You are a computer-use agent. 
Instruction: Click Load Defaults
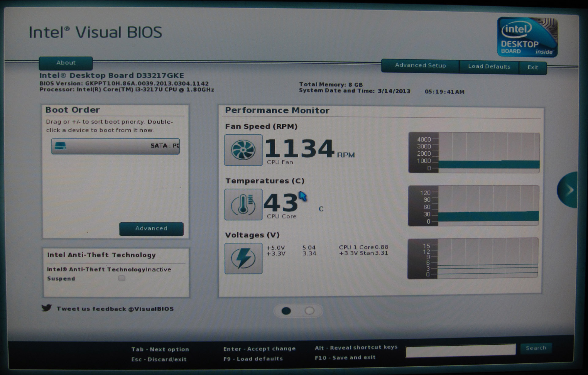pyautogui.click(x=489, y=67)
